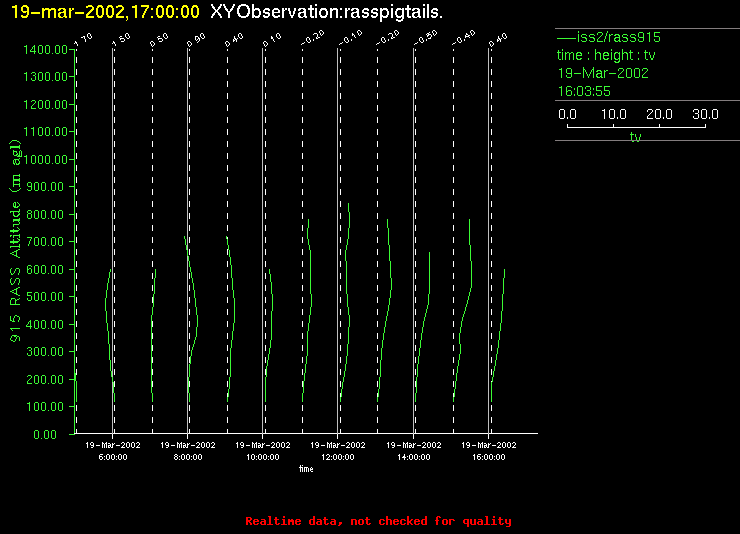
Task: Click the y-axis value "900.00"
Action: point(45,187)
